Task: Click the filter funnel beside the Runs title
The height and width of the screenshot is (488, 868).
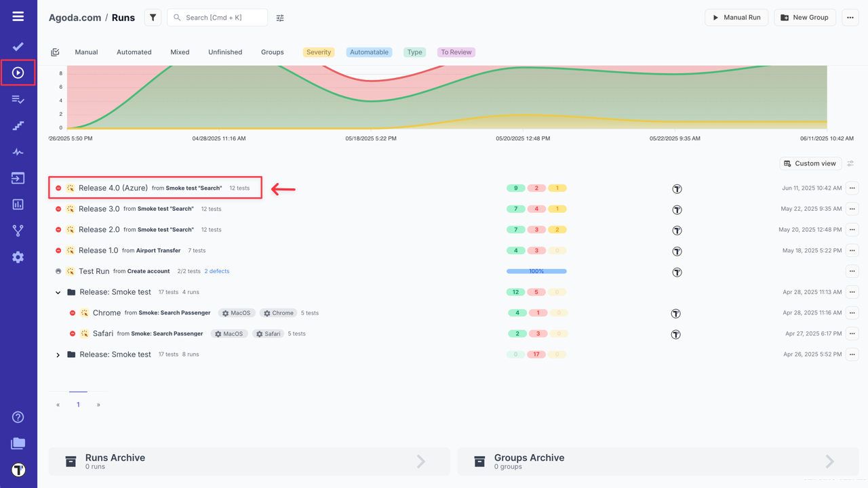Action: coord(153,17)
